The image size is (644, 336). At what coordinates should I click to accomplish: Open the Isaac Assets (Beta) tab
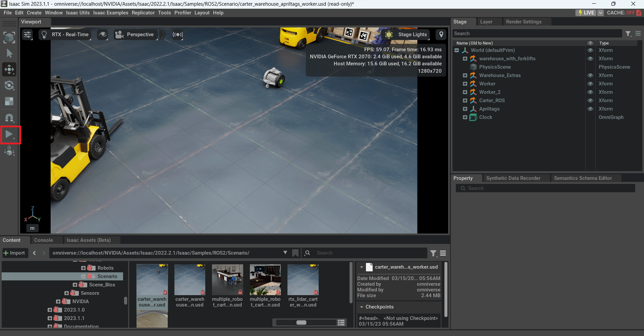(x=89, y=240)
